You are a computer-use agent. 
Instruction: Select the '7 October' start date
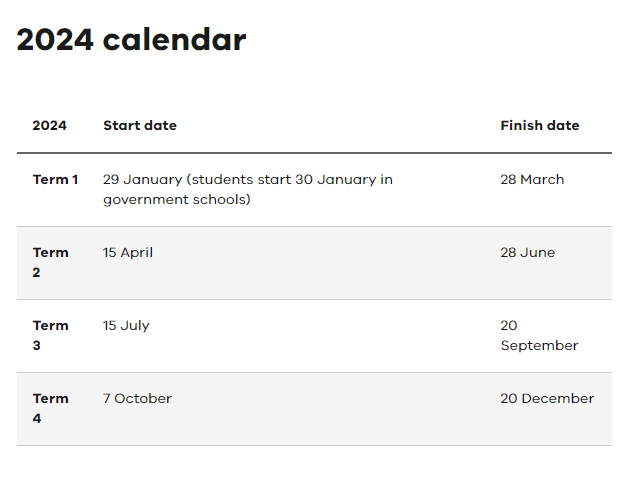tap(137, 399)
